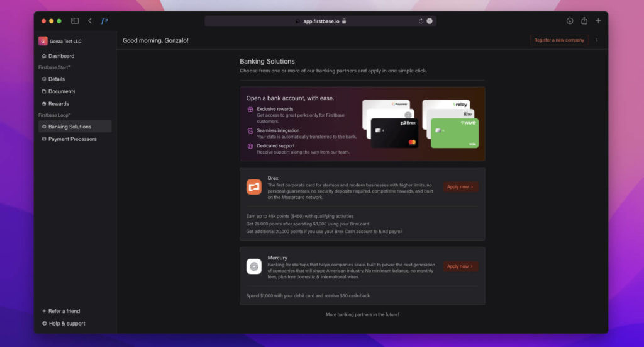Click 'Spend $1,000 with your debit card' text
Viewport: 644px width, 347px height.
(308, 295)
